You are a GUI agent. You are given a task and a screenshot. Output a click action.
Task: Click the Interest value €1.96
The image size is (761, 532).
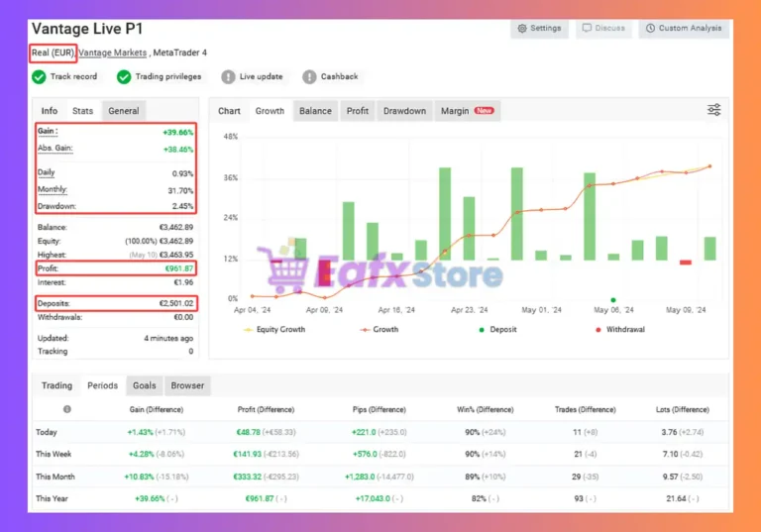[x=183, y=282]
